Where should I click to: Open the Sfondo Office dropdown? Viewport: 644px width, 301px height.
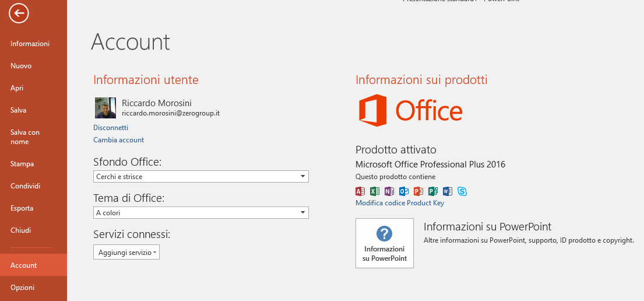click(201, 176)
